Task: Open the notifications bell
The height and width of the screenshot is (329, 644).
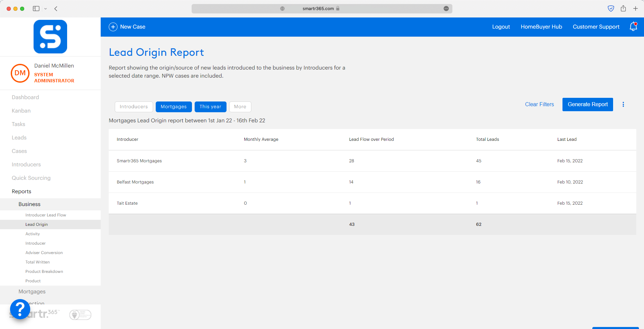Action: point(633,27)
